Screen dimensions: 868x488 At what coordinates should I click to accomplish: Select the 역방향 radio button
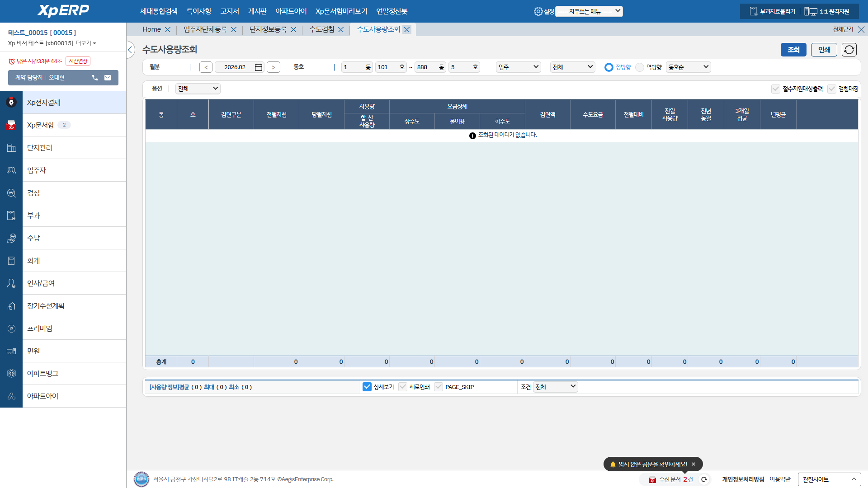[x=640, y=67]
